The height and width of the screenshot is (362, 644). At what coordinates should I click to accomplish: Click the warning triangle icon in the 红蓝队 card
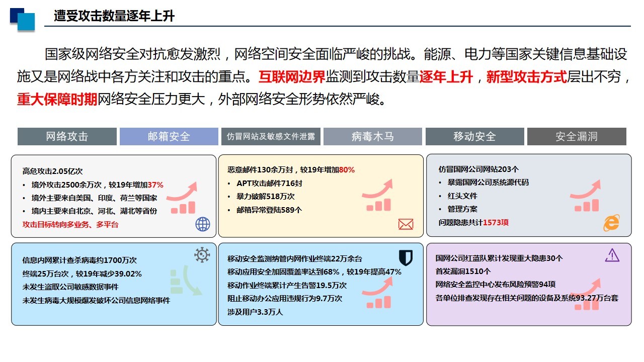(x=612, y=255)
